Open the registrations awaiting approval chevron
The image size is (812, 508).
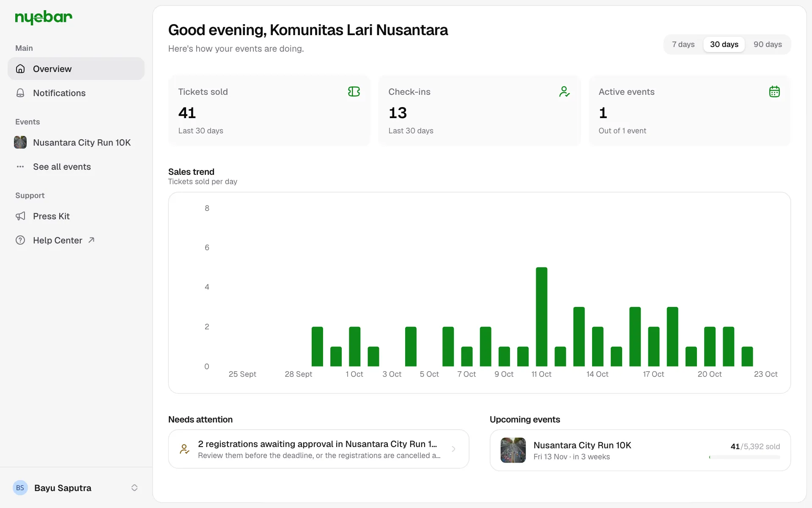point(453,449)
